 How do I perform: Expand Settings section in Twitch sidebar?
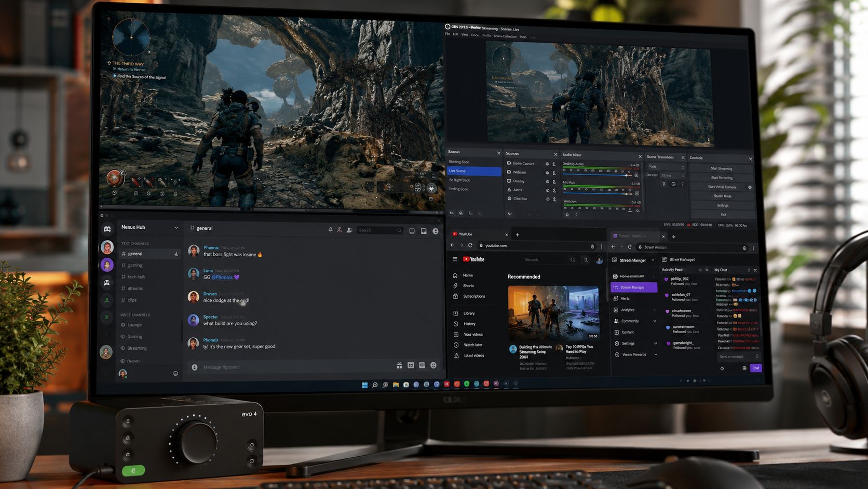[655, 343]
